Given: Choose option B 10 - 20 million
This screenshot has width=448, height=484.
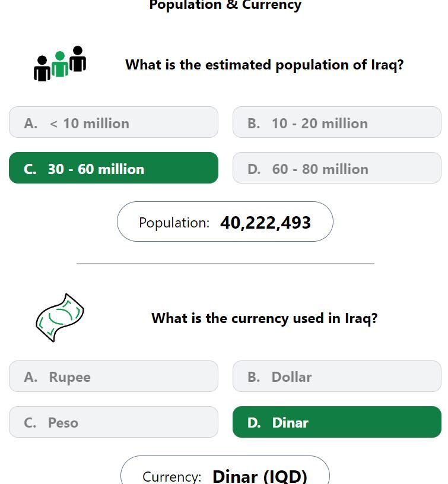Looking at the screenshot, I should point(336,122).
